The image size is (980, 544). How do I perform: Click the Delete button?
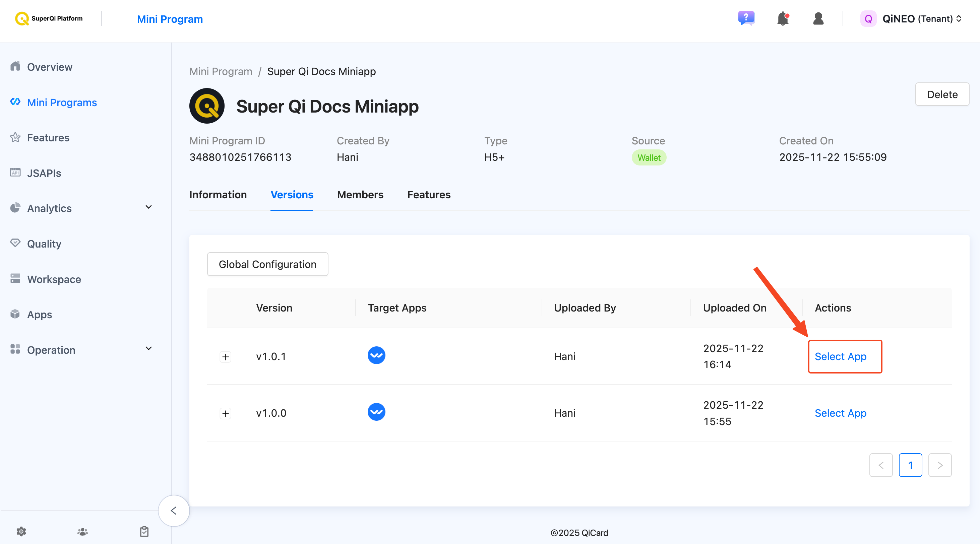click(x=942, y=94)
